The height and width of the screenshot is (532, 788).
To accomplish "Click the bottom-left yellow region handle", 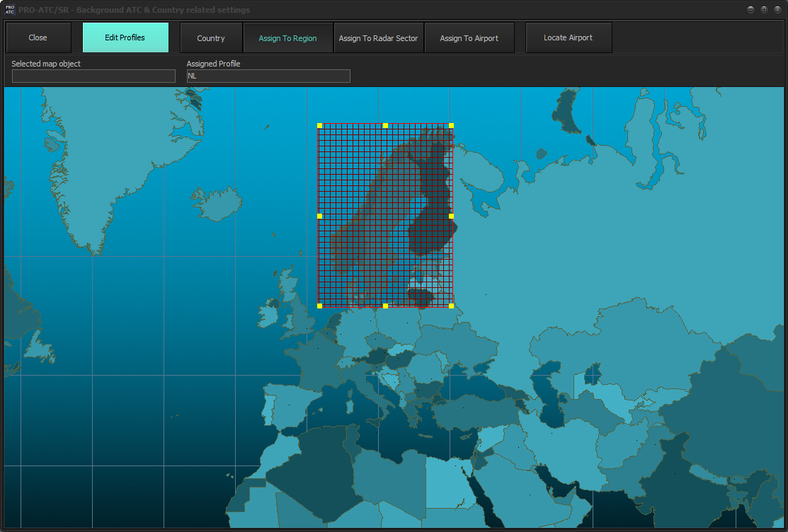I will tap(319, 306).
